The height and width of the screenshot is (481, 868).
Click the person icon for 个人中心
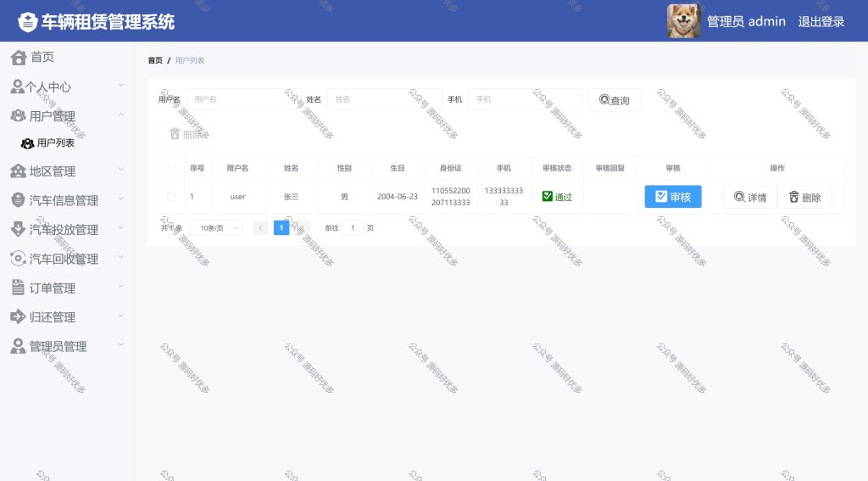(x=17, y=87)
